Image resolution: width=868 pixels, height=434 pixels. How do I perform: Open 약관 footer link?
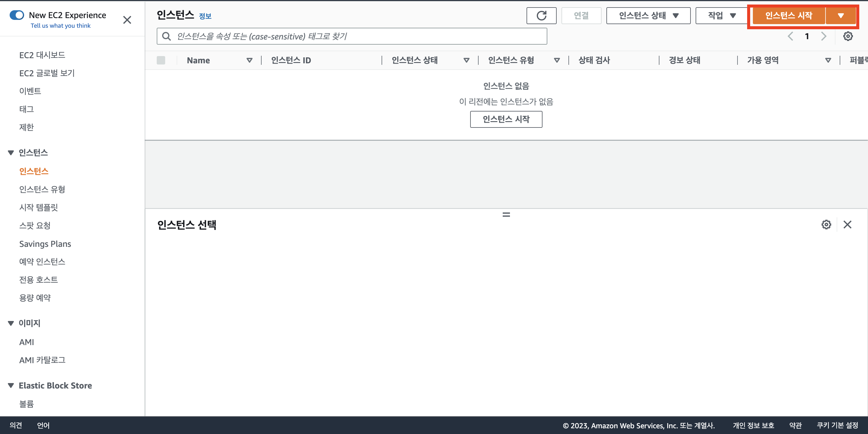click(x=795, y=425)
